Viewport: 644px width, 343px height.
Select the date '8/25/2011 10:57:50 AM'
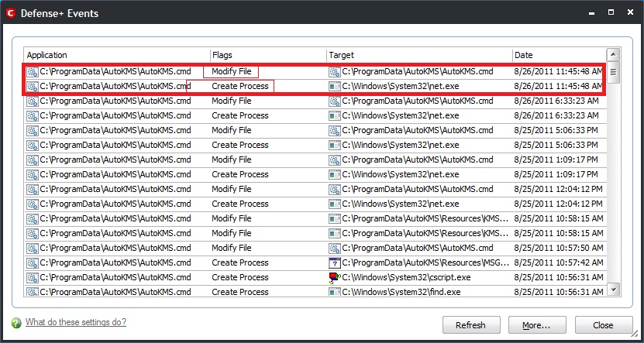click(559, 249)
